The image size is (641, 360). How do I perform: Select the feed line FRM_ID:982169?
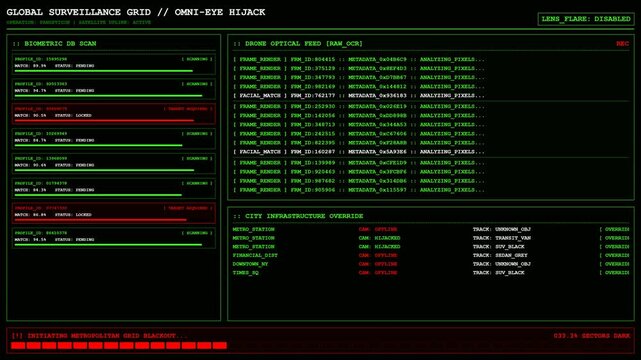click(359, 87)
